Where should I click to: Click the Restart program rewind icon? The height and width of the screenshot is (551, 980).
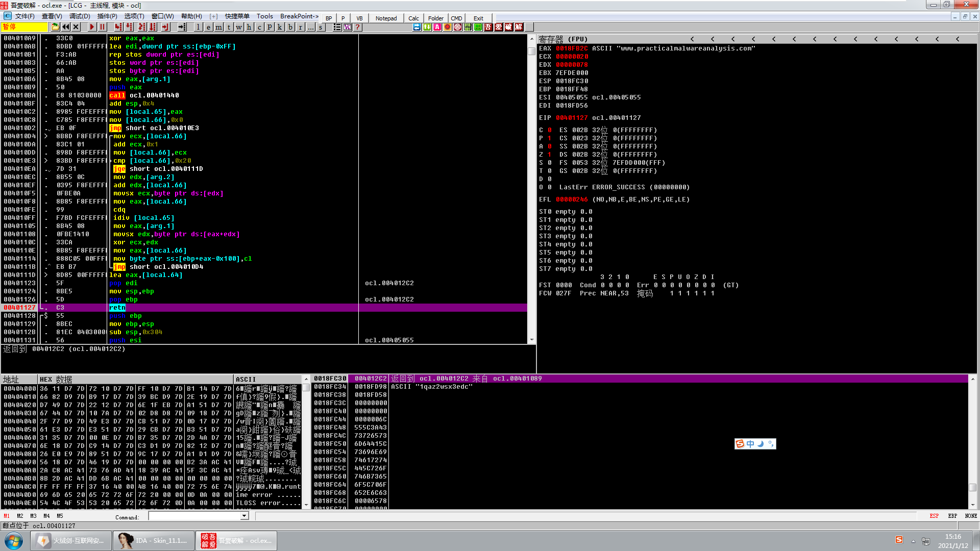click(x=66, y=27)
